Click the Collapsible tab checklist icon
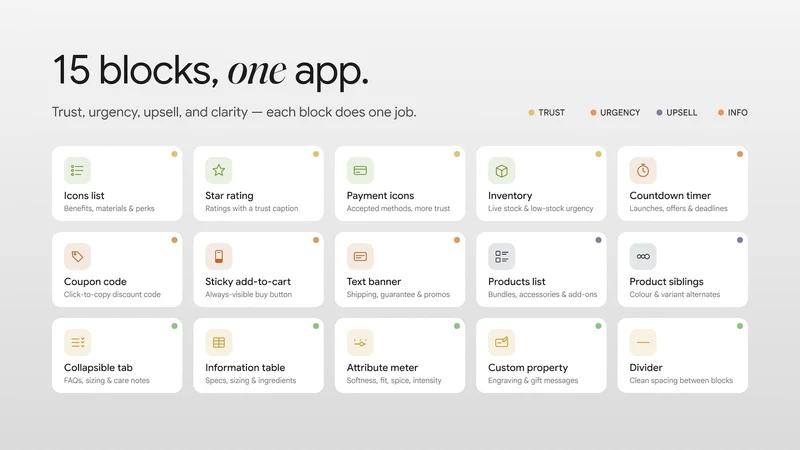Image resolution: width=800 pixels, height=450 pixels. [78, 342]
